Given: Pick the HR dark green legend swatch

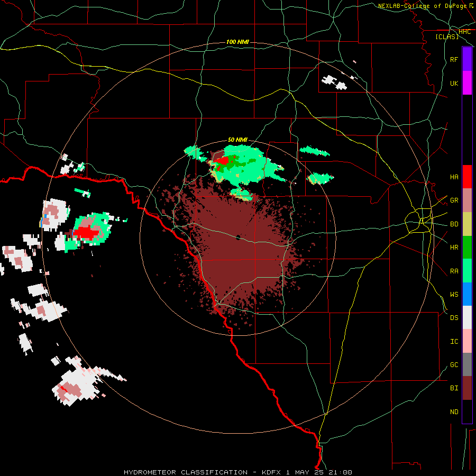Looking at the screenshot, I should [467, 248].
